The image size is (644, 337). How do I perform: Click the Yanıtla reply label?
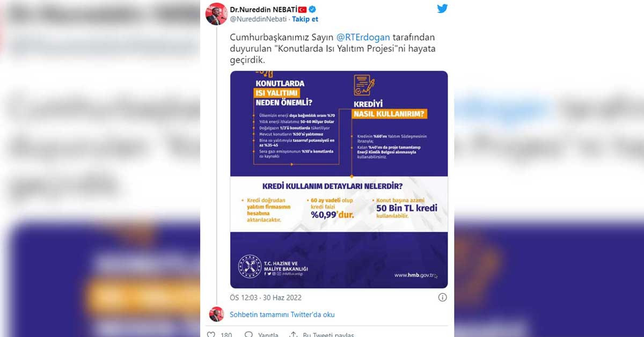(268, 335)
